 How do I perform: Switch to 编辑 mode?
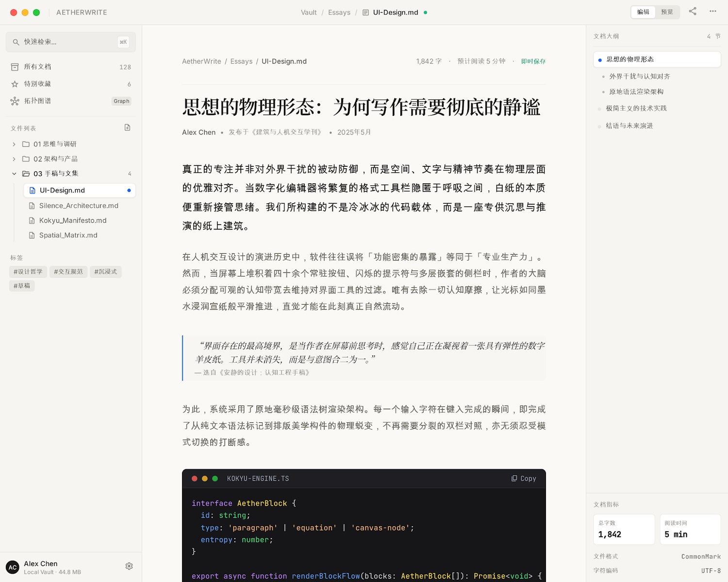[644, 12]
